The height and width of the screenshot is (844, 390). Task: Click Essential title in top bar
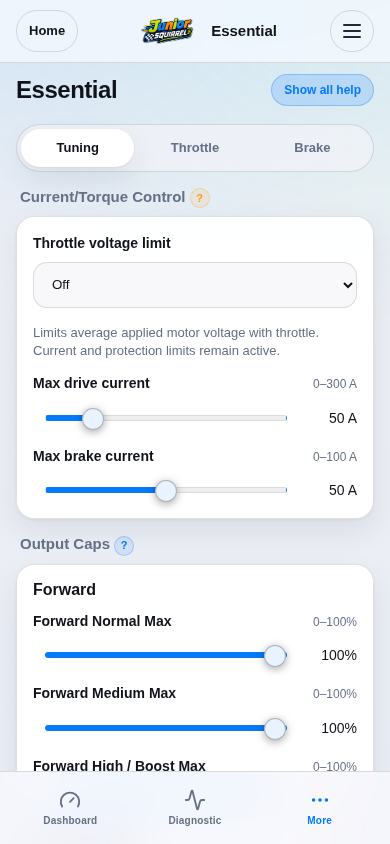click(244, 31)
